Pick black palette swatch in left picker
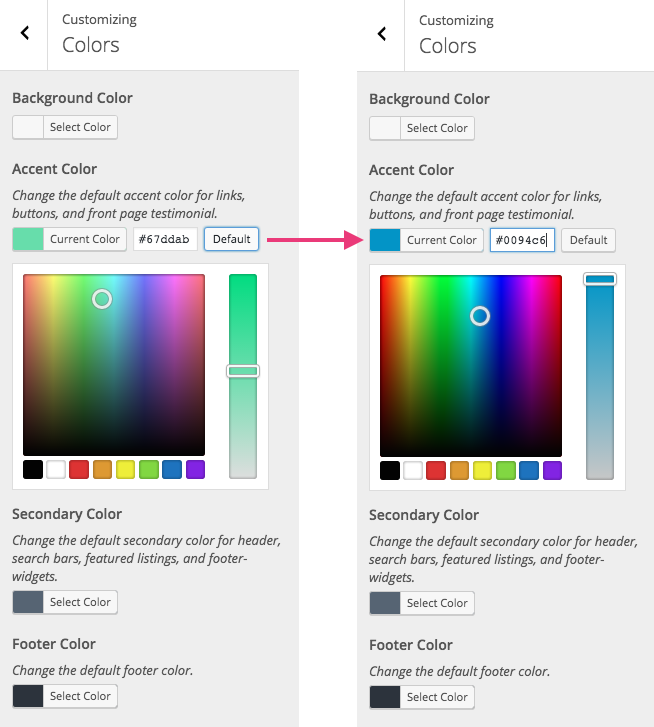 tap(33, 469)
